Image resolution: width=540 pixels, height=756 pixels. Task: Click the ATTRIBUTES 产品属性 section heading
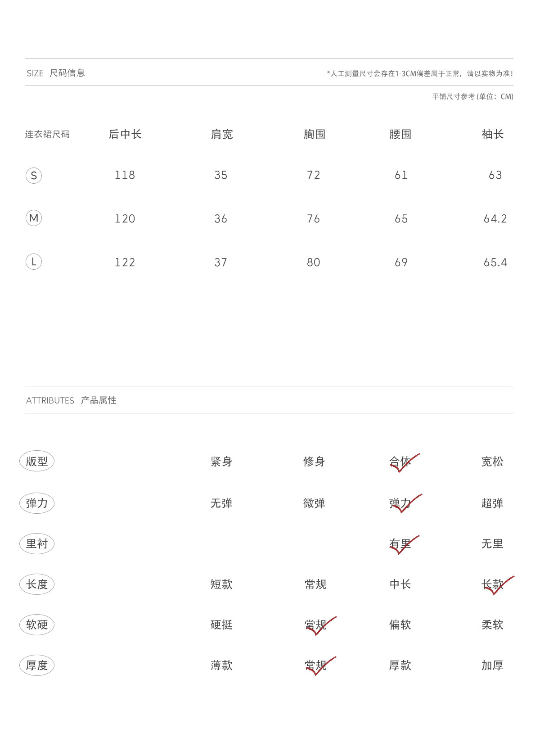[71, 400]
